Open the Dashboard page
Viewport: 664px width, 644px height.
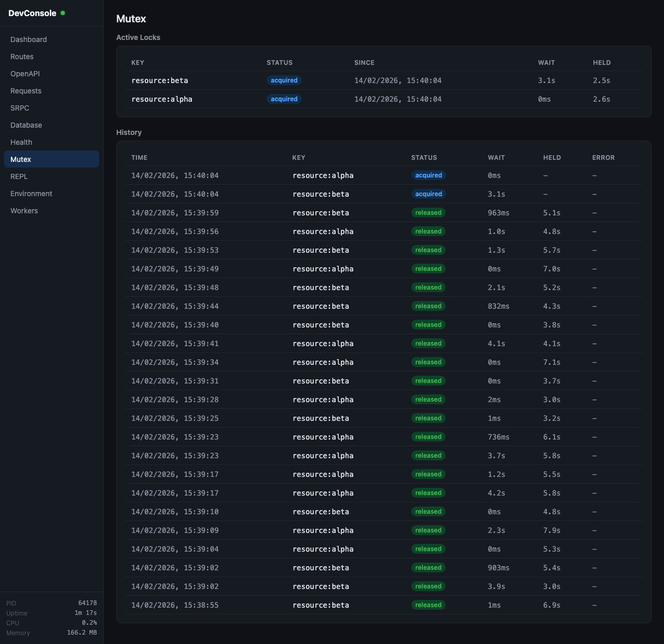pos(29,39)
